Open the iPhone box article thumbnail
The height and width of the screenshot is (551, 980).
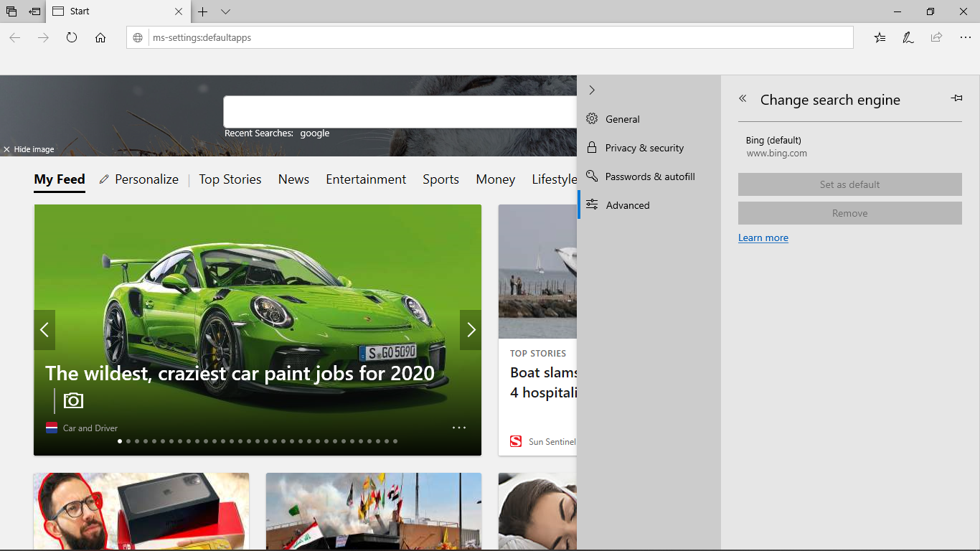point(141,511)
